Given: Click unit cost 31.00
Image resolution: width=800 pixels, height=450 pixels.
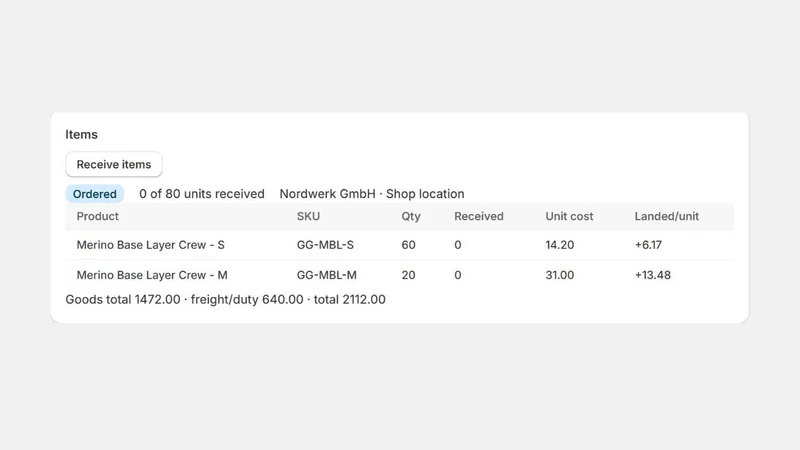Looking at the screenshot, I should coord(560,275).
